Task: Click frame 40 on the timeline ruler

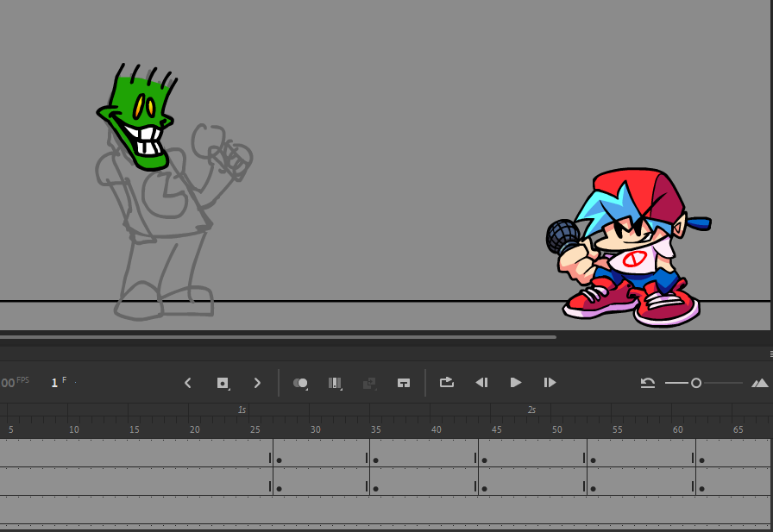Action: click(437, 429)
